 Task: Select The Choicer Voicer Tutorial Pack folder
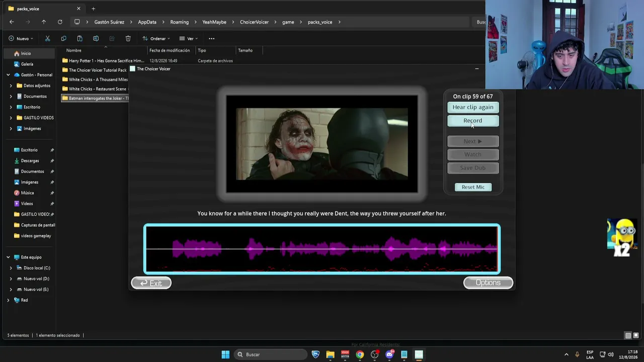point(95,70)
